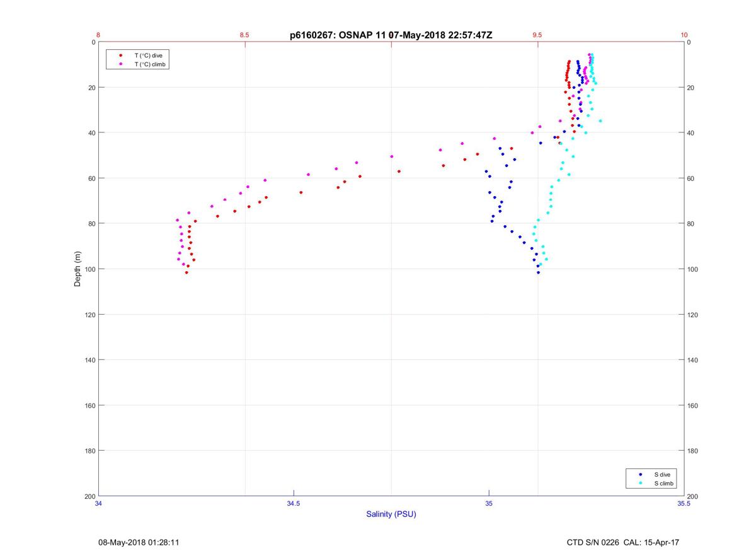Select the S dive legend entry
Viewport: 756px width, 558px height.
(x=661, y=474)
